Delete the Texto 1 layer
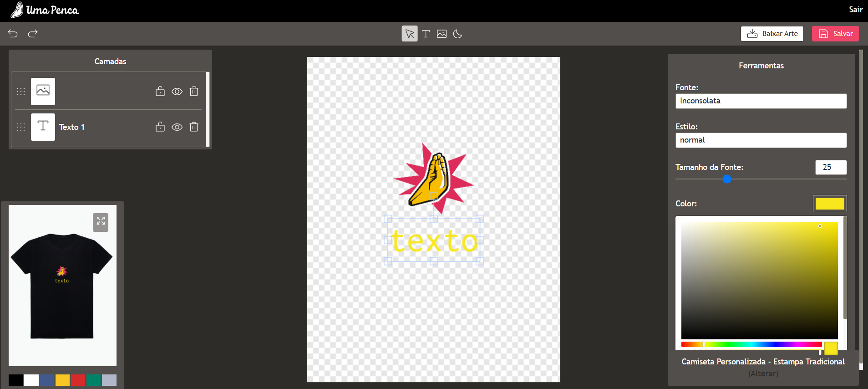This screenshot has height=389, width=868. point(194,127)
